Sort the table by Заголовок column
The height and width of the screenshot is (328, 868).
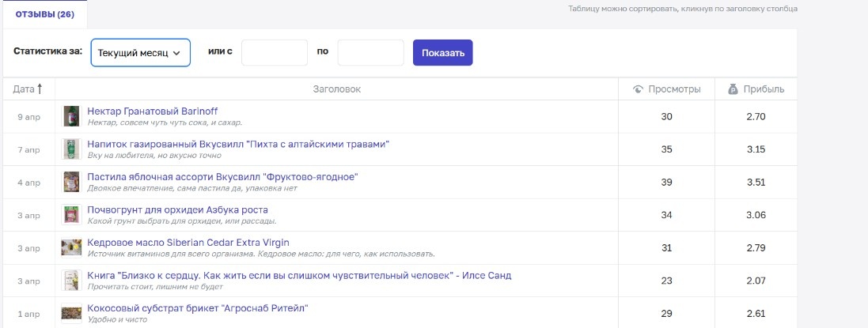pyautogui.click(x=336, y=89)
